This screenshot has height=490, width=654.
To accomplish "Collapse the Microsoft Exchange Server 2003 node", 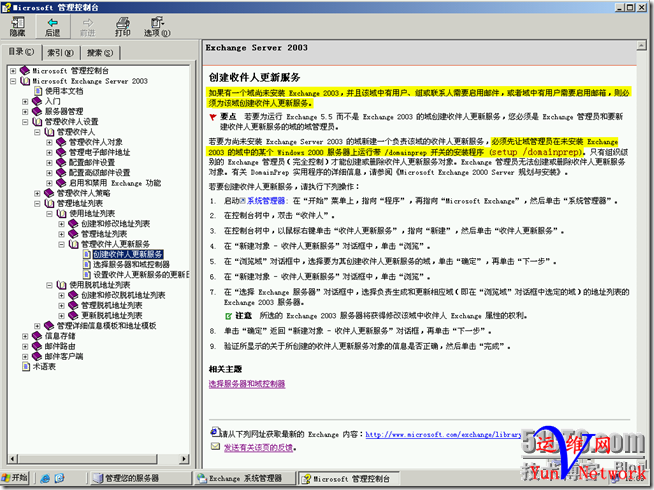I will tap(13, 81).
